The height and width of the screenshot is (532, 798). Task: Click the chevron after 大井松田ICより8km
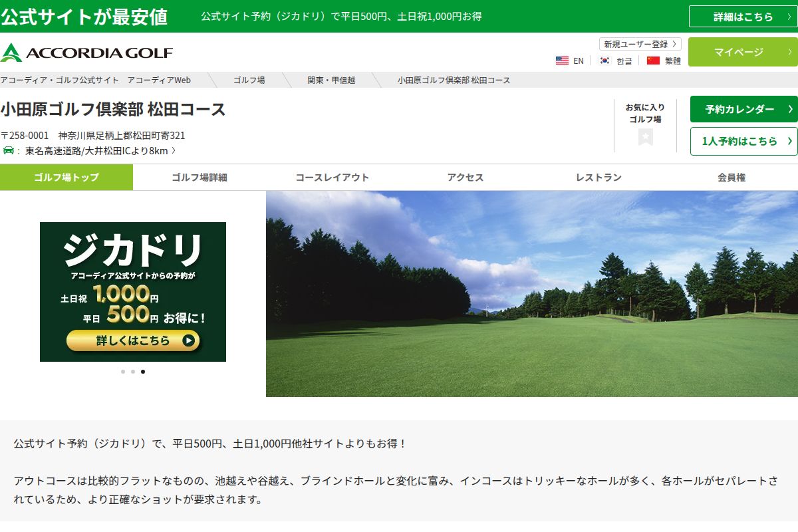[x=174, y=151]
